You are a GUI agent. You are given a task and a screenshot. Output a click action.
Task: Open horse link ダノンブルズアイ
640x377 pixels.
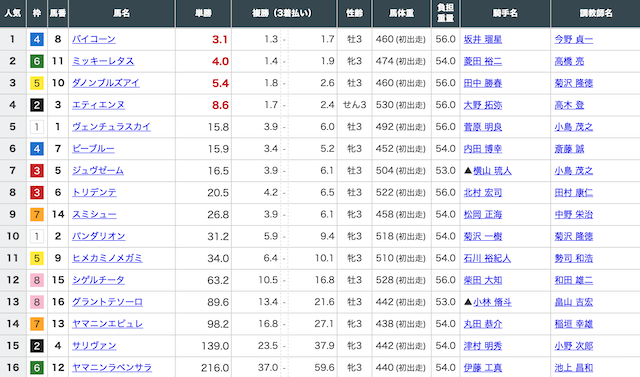coord(106,83)
